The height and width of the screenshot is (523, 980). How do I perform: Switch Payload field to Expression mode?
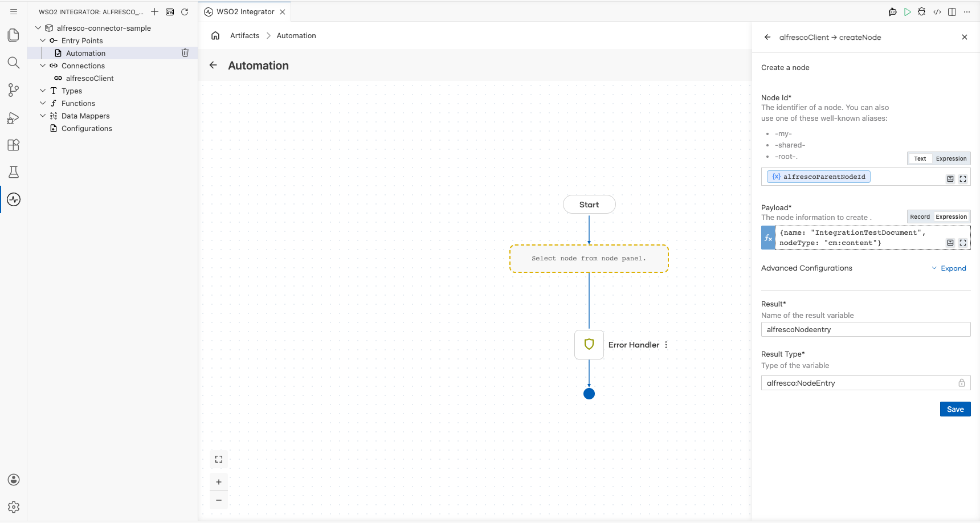point(951,216)
